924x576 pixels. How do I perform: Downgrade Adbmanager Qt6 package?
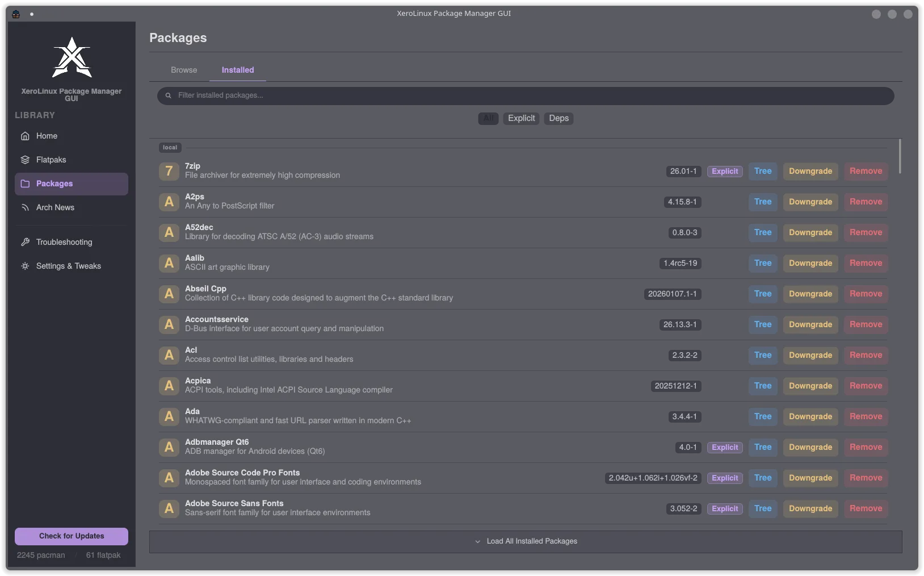pyautogui.click(x=810, y=447)
